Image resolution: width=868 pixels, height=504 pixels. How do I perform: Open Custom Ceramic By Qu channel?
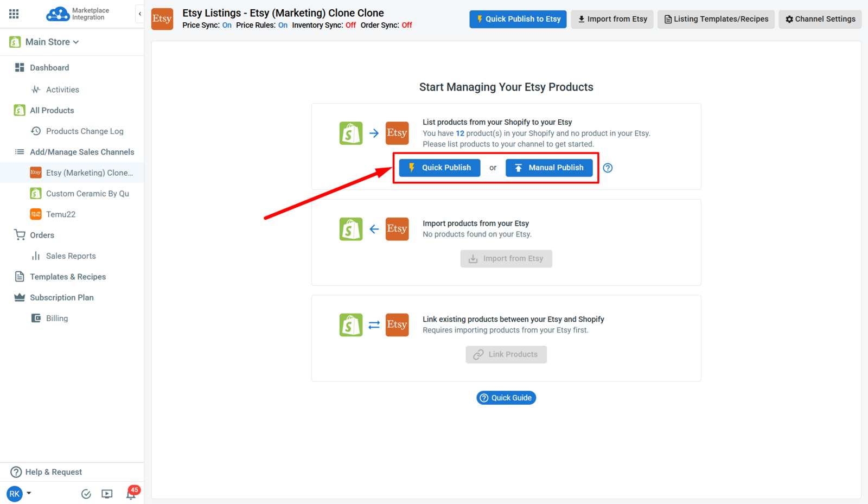click(87, 194)
